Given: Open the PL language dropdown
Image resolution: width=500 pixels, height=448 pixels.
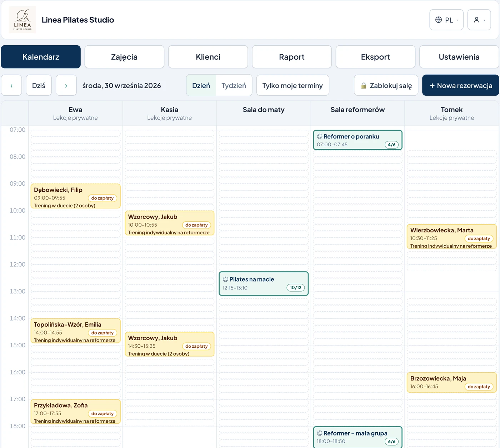Looking at the screenshot, I should point(446,20).
